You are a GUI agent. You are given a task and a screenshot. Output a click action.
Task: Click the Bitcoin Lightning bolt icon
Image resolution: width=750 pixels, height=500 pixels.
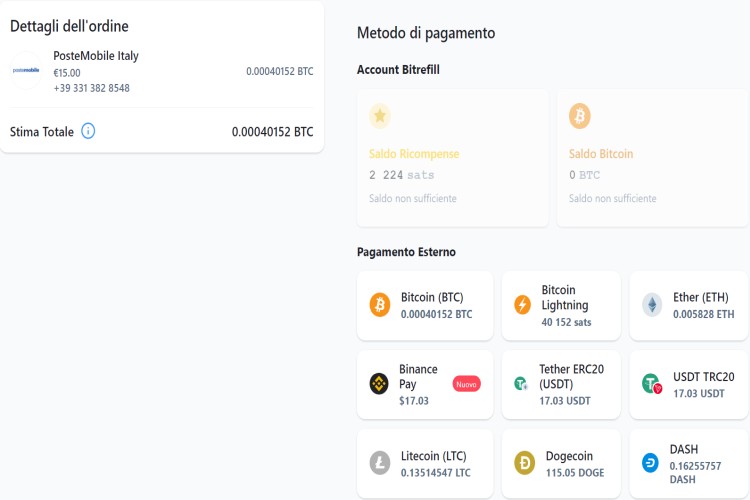[x=522, y=305]
